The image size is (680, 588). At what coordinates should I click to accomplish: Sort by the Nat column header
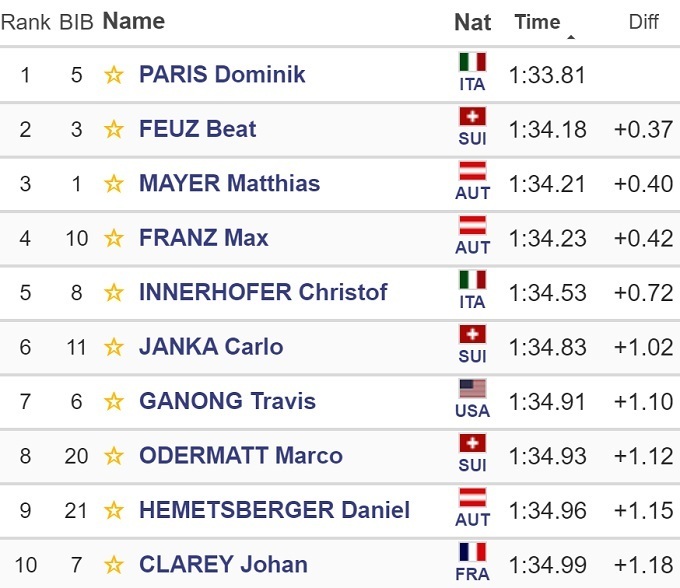click(472, 22)
